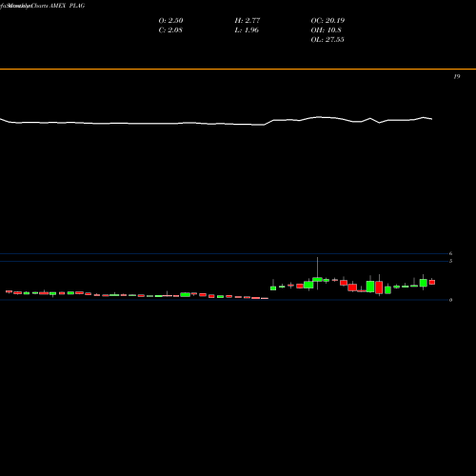
Task: Click the 'PLAG' ticker symbol in header
Action: pos(77,6)
